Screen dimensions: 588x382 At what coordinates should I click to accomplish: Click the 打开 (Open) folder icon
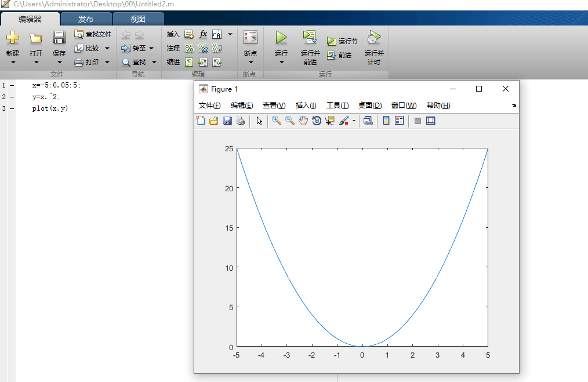[36, 38]
